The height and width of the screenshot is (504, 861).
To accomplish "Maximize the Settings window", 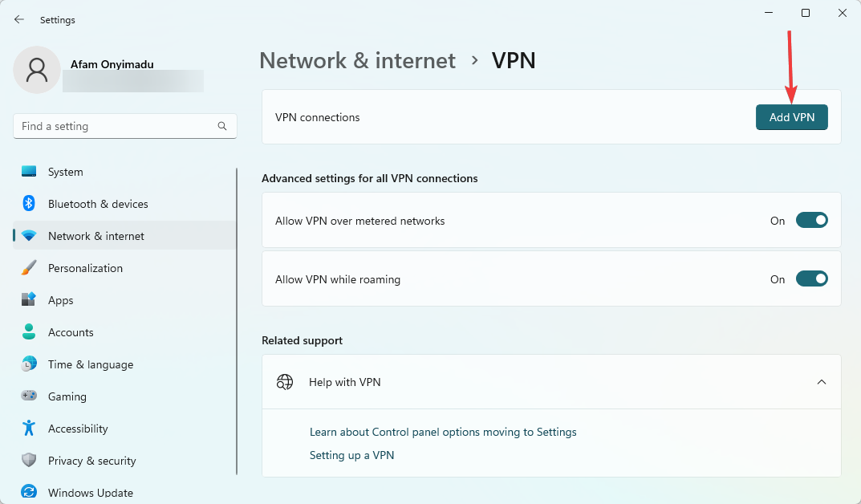I will click(x=806, y=13).
